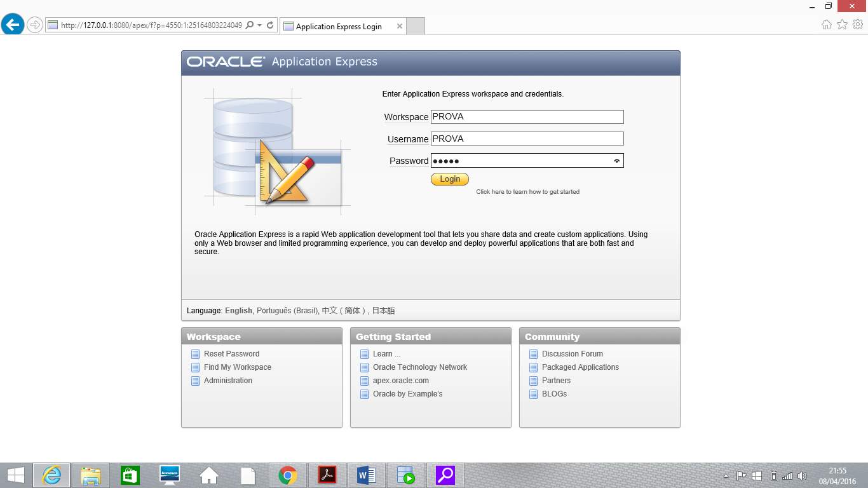The width and height of the screenshot is (868, 488).
Task: Click the page icon beside Oracle by Example's
Action: [x=365, y=394]
